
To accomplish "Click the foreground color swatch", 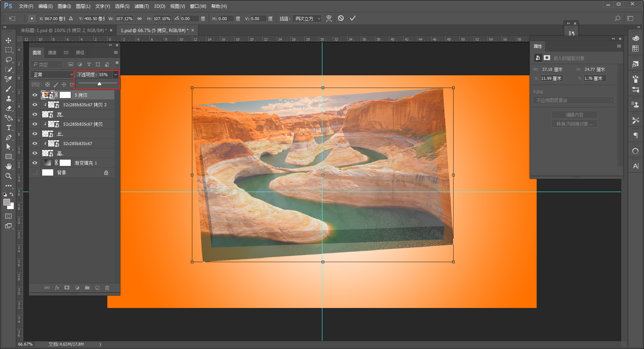I will pos(7,202).
